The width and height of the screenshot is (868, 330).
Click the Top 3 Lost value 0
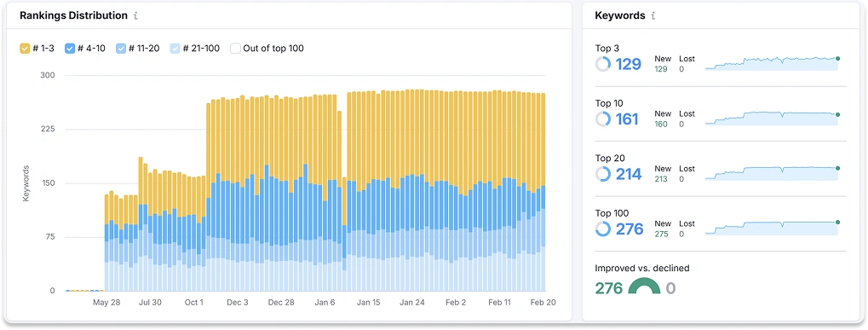click(x=681, y=69)
